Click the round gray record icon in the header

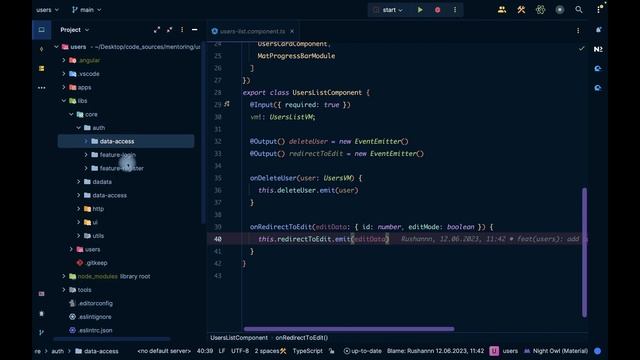(560, 10)
